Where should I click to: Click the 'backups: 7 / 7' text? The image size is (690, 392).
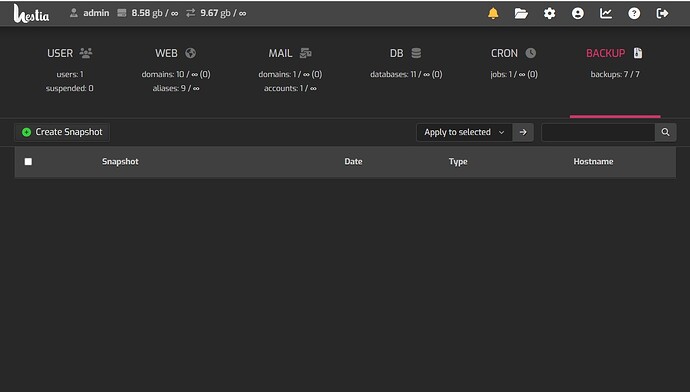615,74
